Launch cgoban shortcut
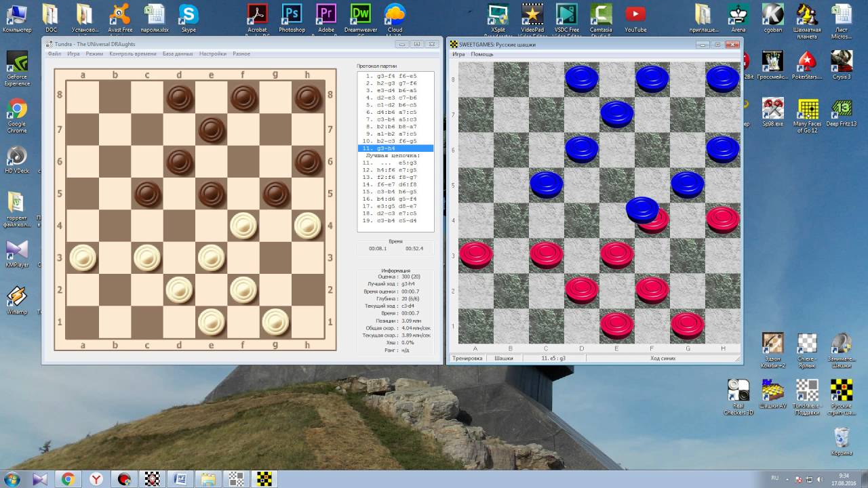This screenshot has height=488, width=868. pyautogui.click(x=773, y=18)
